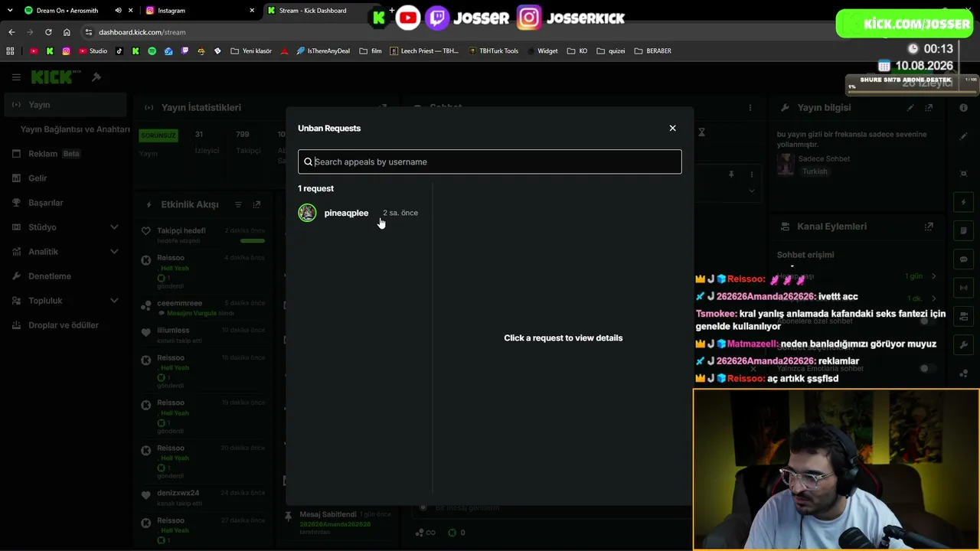Image resolution: width=980 pixels, height=551 pixels.
Task: Click the appeals username search field
Action: [490, 161]
